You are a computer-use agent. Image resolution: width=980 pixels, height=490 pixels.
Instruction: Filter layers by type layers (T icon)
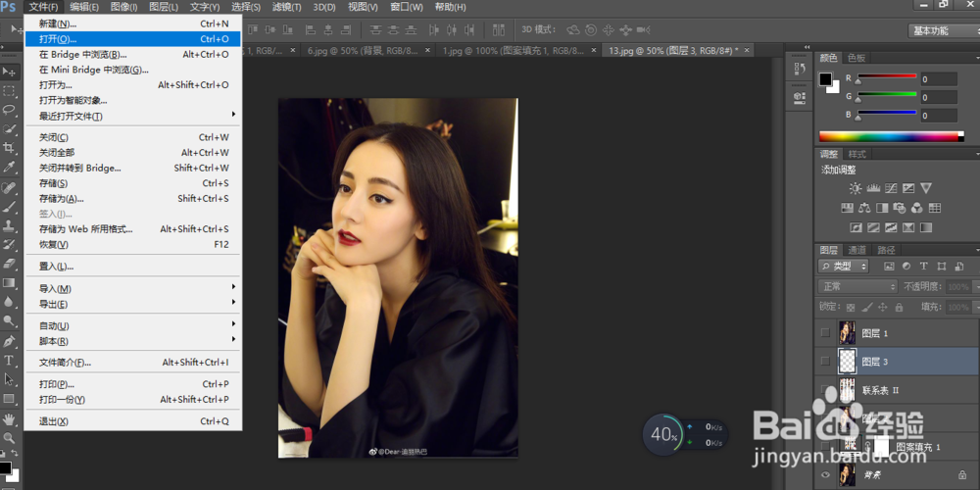pyautogui.click(x=924, y=267)
